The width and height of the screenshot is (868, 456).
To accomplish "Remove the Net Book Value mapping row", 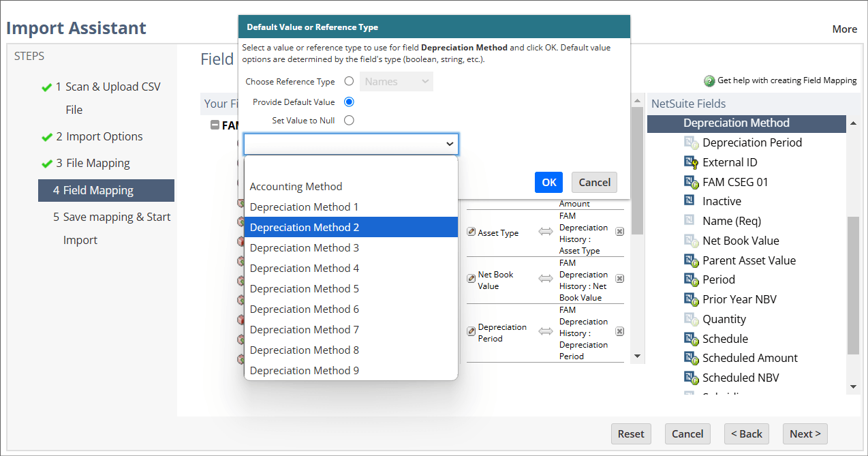I will click(x=619, y=278).
